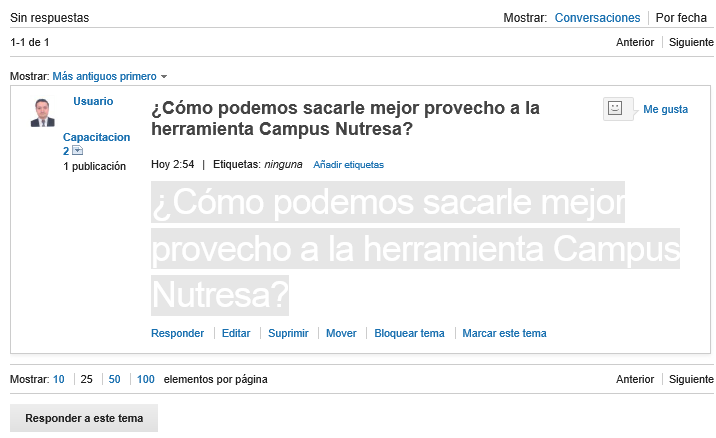Click the Responder a este tema button
716x438 pixels.
coord(84,418)
